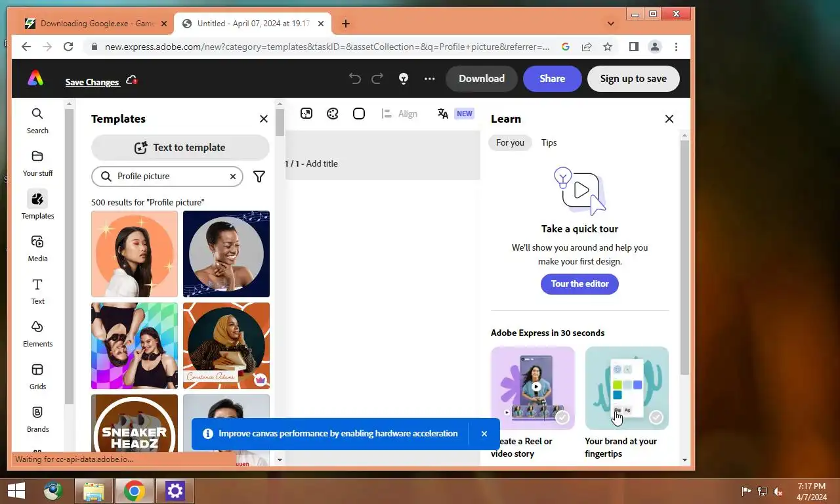Open the Align options

[x=399, y=114]
